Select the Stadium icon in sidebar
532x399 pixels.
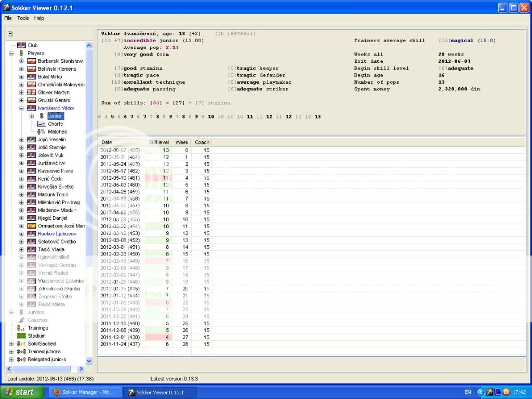point(21,336)
